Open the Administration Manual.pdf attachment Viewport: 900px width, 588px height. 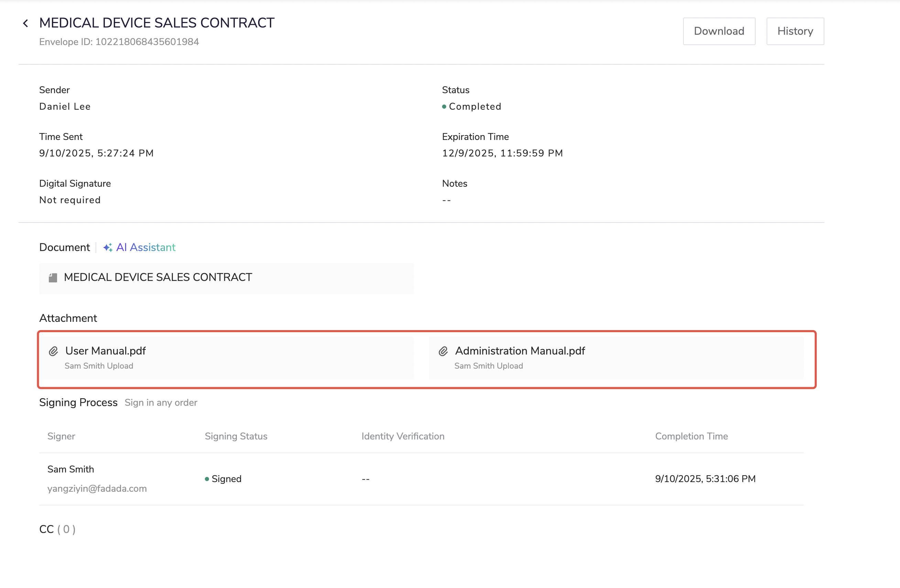click(519, 351)
